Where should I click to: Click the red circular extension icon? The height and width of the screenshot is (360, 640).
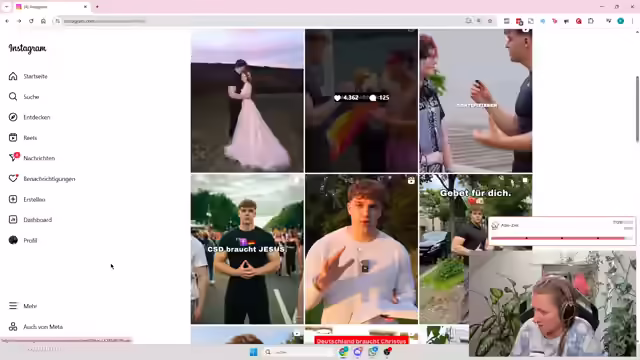pyautogui.click(x=578, y=21)
